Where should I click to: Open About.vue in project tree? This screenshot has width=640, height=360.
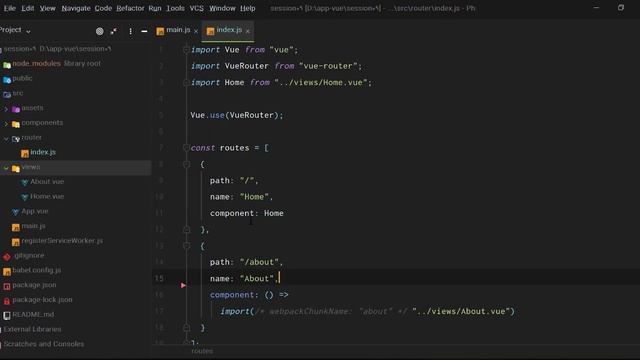pyautogui.click(x=47, y=182)
